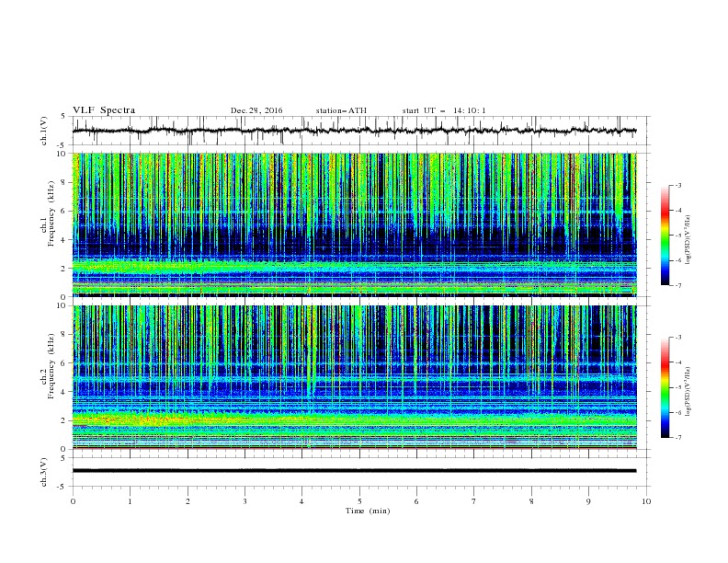Select the date text "Dec. 28, 2016"
This screenshot has width=728, height=563.
(256, 110)
